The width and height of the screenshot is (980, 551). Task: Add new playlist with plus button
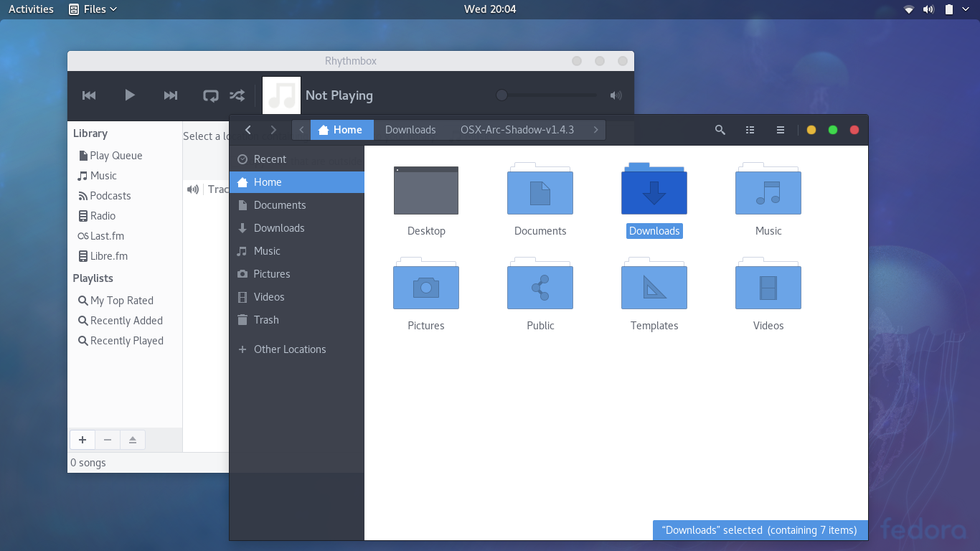point(83,440)
